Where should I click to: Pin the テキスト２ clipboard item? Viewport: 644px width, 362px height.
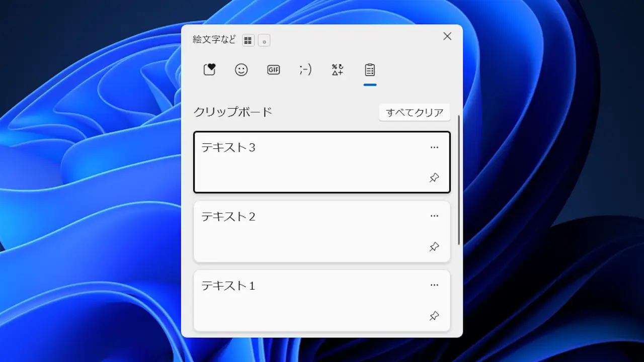click(x=434, y=247)
